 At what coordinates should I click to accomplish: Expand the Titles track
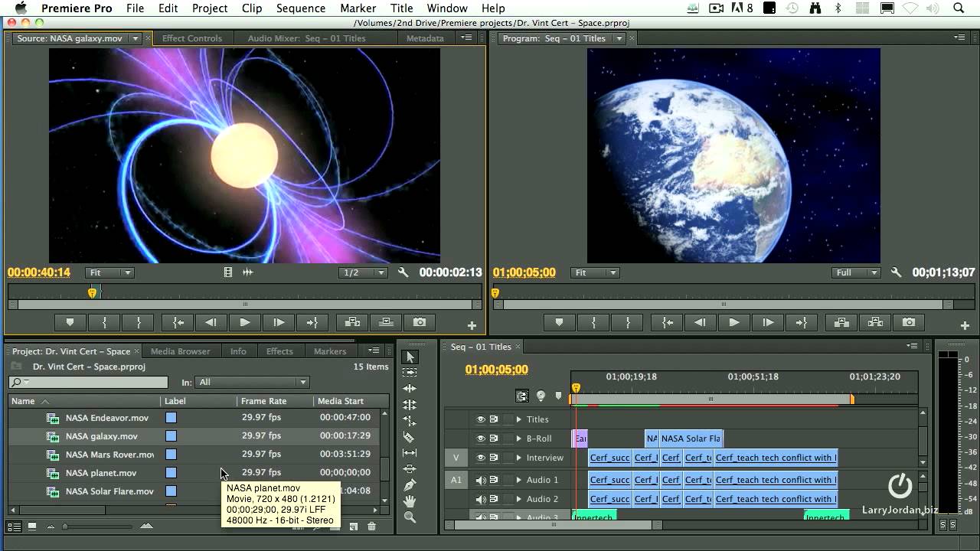pos(518,419)
